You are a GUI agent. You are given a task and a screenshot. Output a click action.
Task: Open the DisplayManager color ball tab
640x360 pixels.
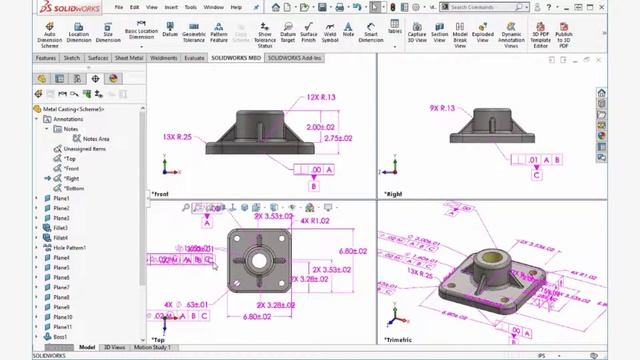(x=113, y=78)
